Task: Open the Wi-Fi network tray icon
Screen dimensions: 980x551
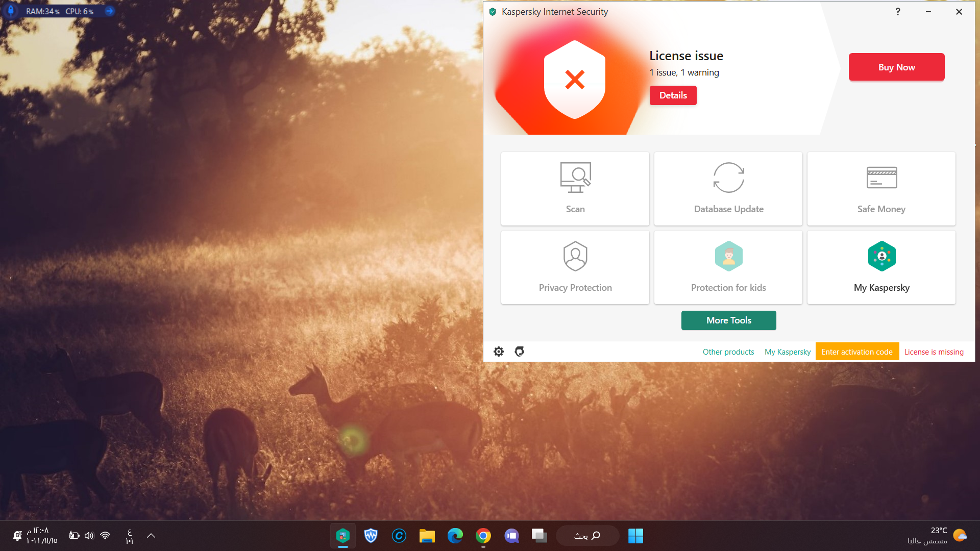Action: pyautogui.click(x=105, y=536)
